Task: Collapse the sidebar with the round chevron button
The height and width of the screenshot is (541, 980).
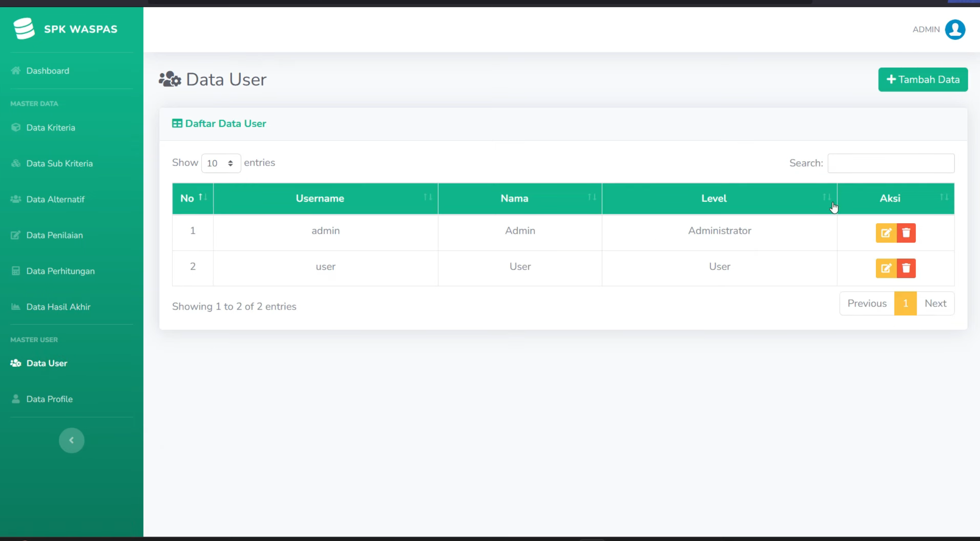Action: pyautogui.click(x=71, y=440)
